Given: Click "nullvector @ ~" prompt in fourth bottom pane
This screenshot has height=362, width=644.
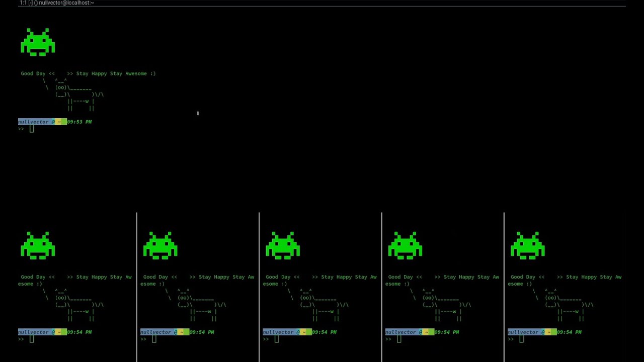Looking at the screenshot, I should pos(410,332).
